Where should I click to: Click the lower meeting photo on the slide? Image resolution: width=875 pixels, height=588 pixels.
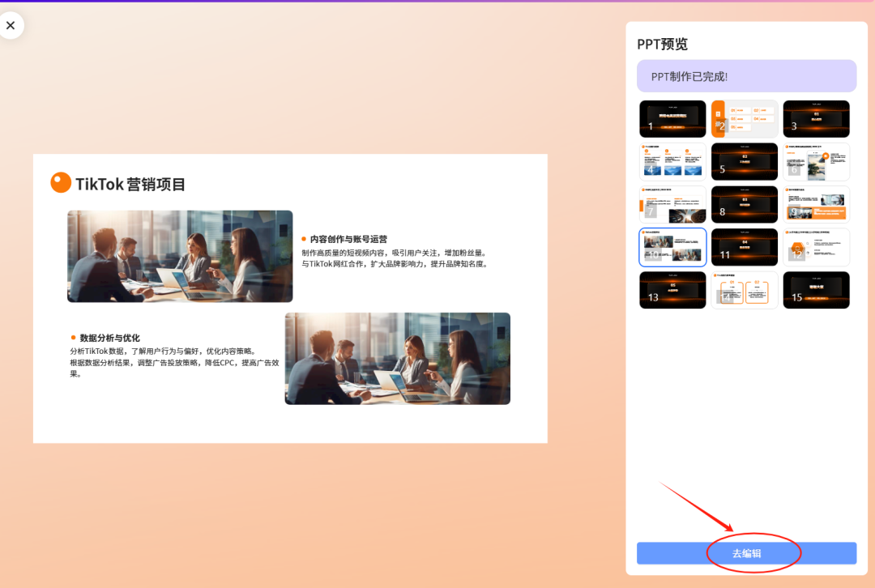[x=397, y=358]
